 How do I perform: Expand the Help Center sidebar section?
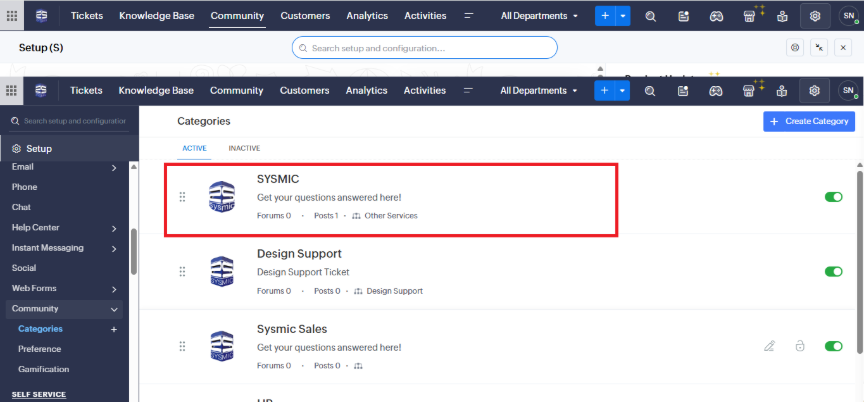coord(114,228)
